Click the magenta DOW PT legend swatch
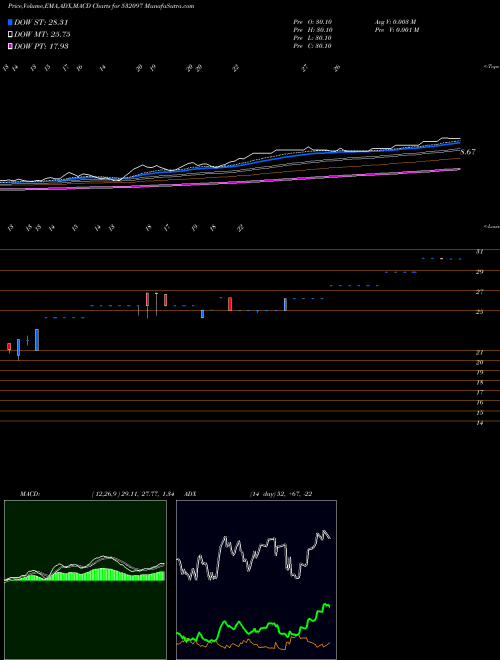This screenshot has height=660, width=500. coord(11,46)
